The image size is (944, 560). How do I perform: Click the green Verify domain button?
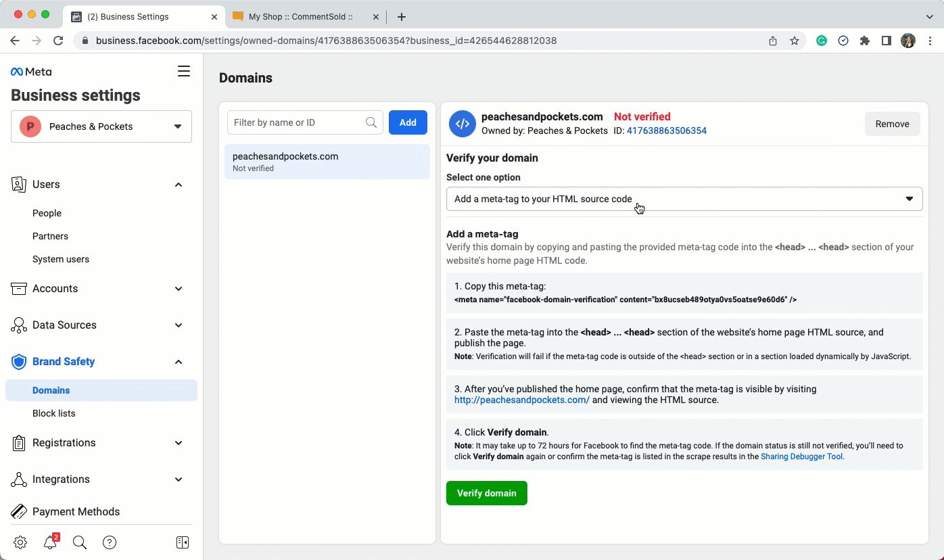coord(486,493)
